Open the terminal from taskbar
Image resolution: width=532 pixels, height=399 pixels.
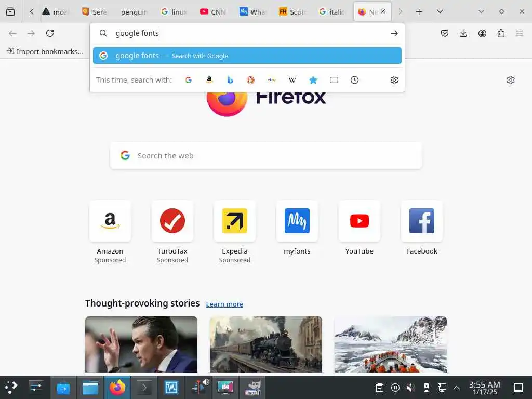[x=144, y=388]
